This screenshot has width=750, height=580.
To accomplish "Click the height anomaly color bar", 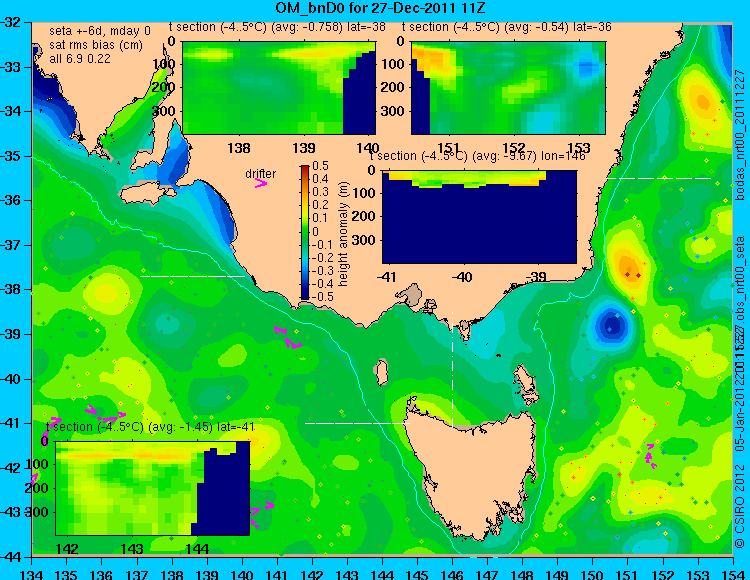I will pos(305,232).
